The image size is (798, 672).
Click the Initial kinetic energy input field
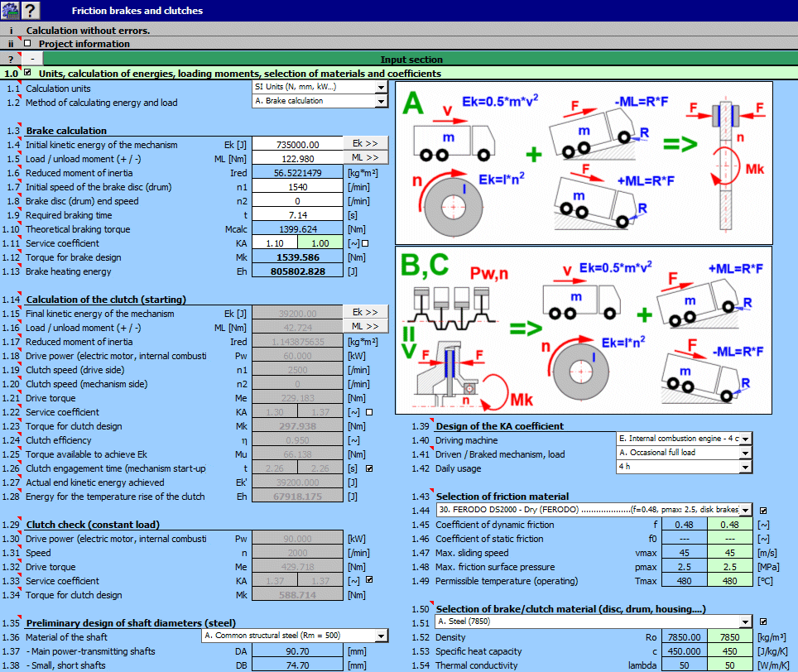pyautogui.click(x=296, y=145)
